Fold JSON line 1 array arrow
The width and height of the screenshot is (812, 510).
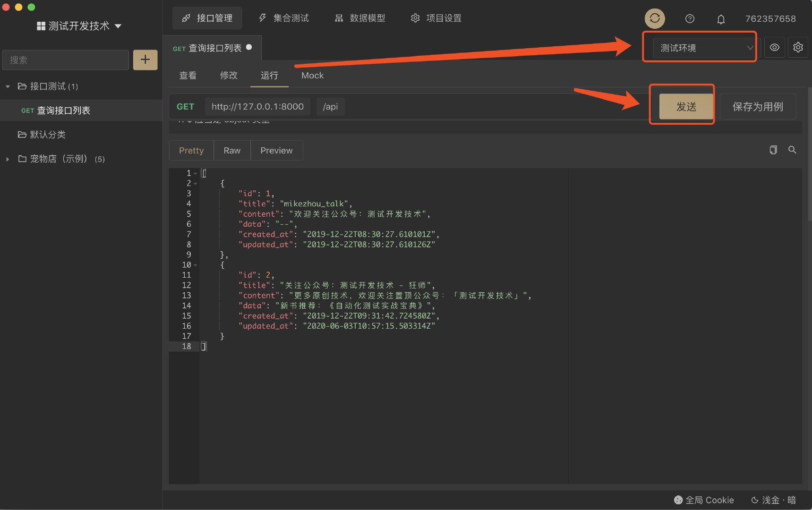(196, 173)
